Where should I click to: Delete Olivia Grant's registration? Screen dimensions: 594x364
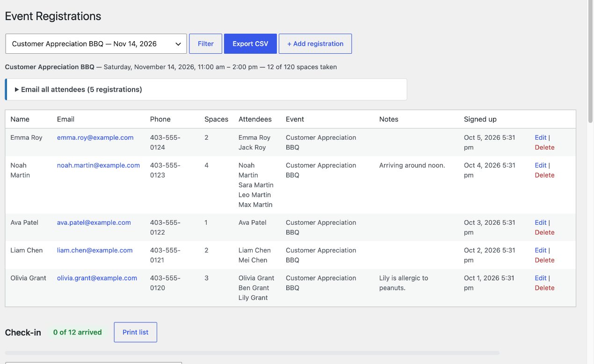click(544, 288)
